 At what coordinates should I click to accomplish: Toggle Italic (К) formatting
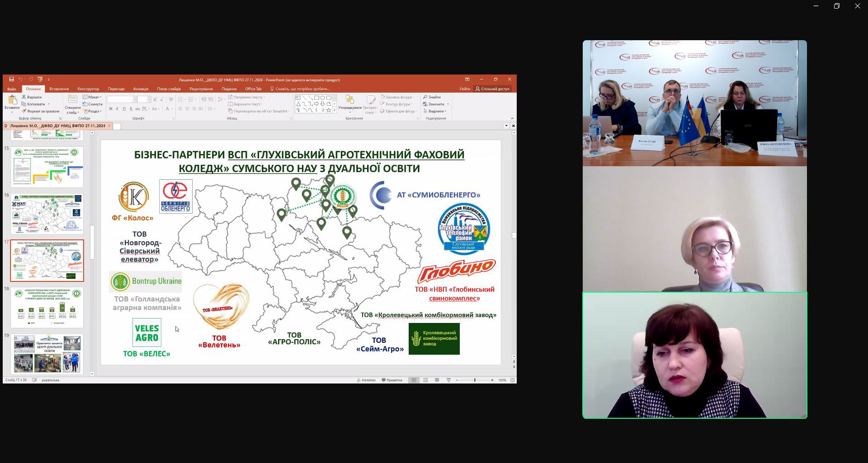point(117,109)
